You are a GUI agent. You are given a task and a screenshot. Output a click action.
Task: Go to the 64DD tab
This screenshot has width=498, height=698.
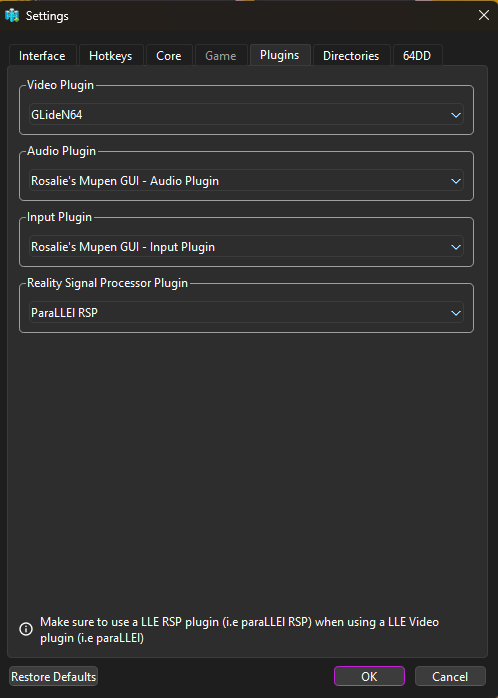tap(417, 56)
